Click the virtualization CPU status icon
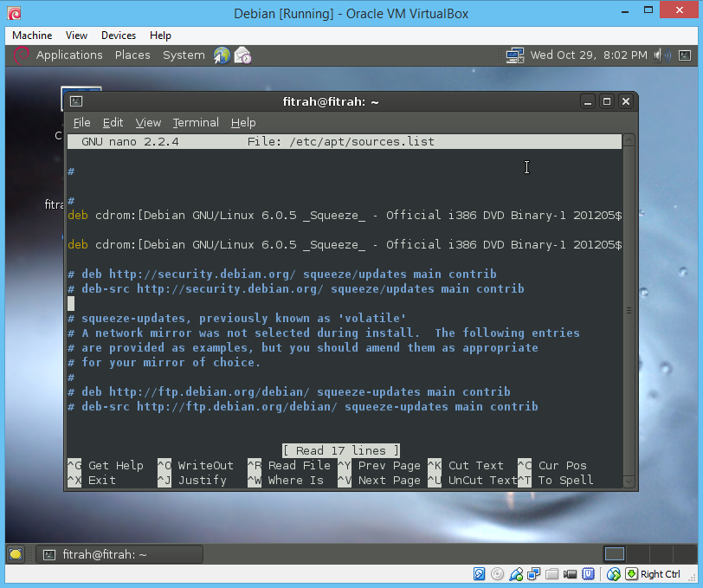Viewport: 703px width, 588px height. point(588,574)
